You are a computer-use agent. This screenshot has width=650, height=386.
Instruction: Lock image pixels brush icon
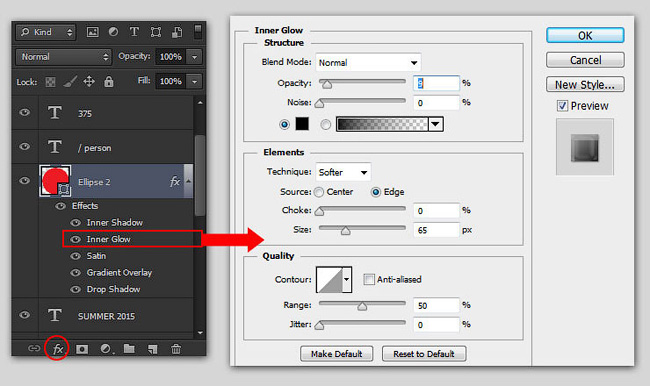tap(70, 82)
